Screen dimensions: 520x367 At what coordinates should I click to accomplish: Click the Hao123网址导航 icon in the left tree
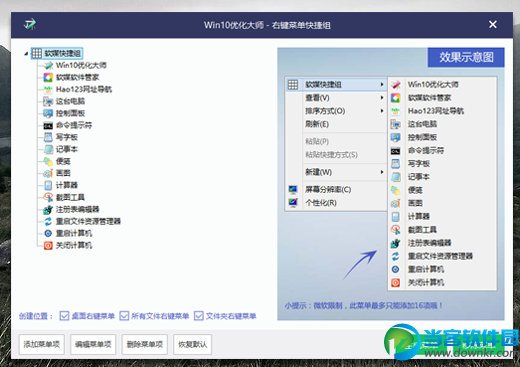(48, 89)
